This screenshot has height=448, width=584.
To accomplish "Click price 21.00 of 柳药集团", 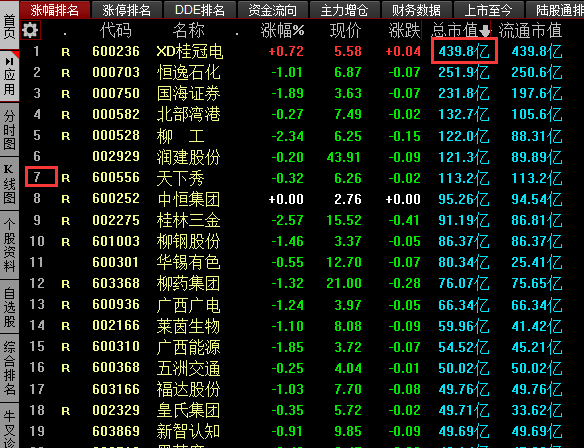I will (x=344, y=283).
